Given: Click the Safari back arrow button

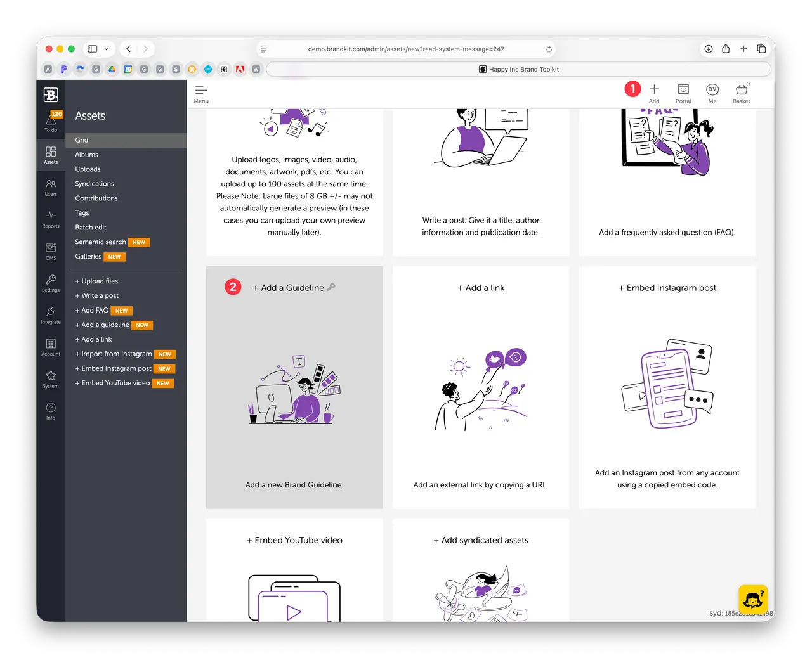Looking at the screenshot, I should pos(129,49).
